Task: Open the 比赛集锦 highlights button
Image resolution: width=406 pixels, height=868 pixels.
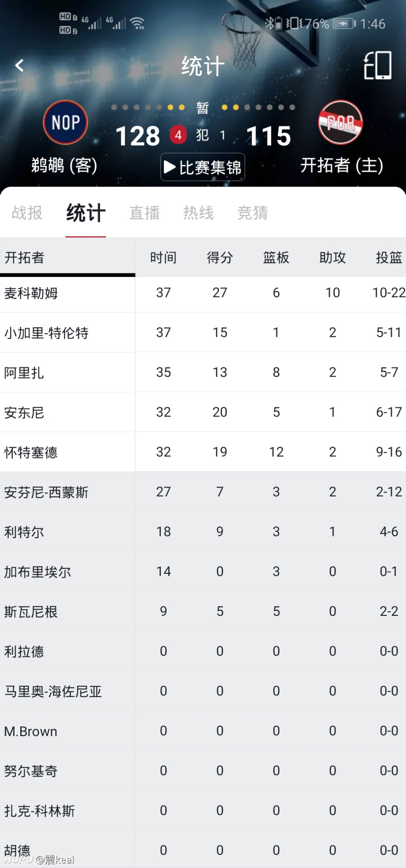Action: (x=203, y=167)
